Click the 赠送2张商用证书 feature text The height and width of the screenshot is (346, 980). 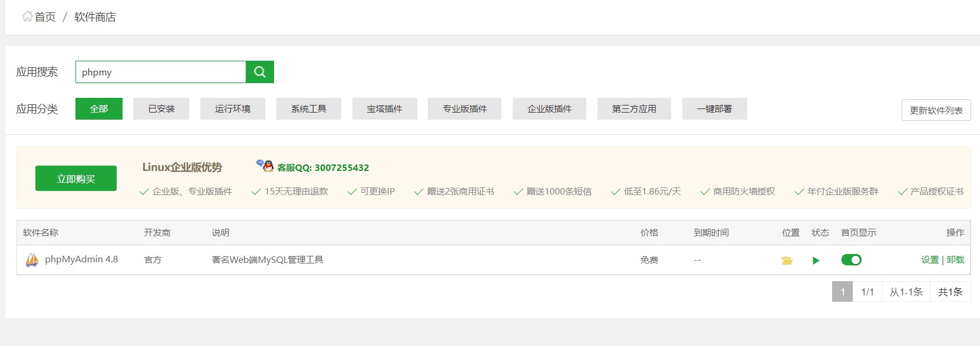(460, 192)
